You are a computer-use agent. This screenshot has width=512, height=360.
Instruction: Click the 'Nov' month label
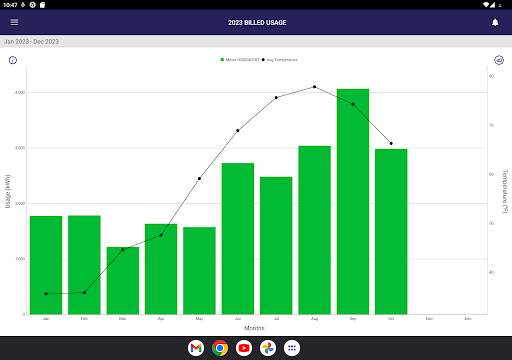[429, 319]
